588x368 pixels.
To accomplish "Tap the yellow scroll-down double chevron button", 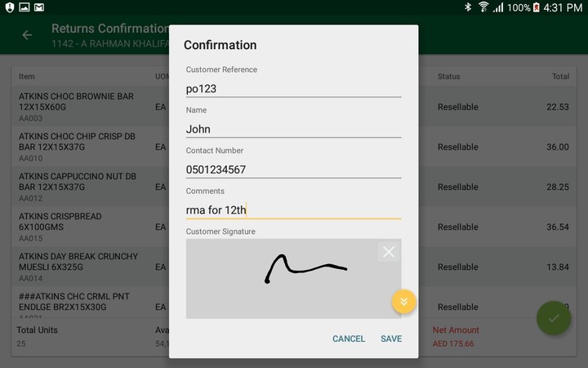I will point(403,301).
